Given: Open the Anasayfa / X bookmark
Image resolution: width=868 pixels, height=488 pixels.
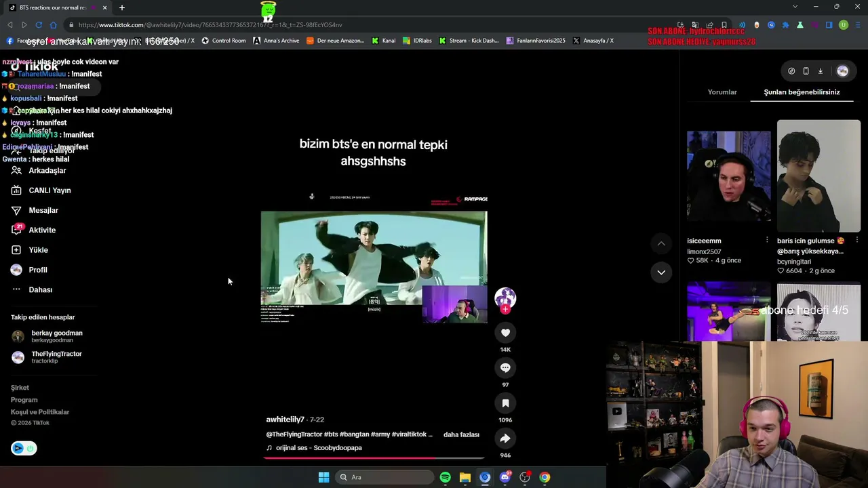Looking at the screenshot, I should pyautogui.click(x=593, y=41).
